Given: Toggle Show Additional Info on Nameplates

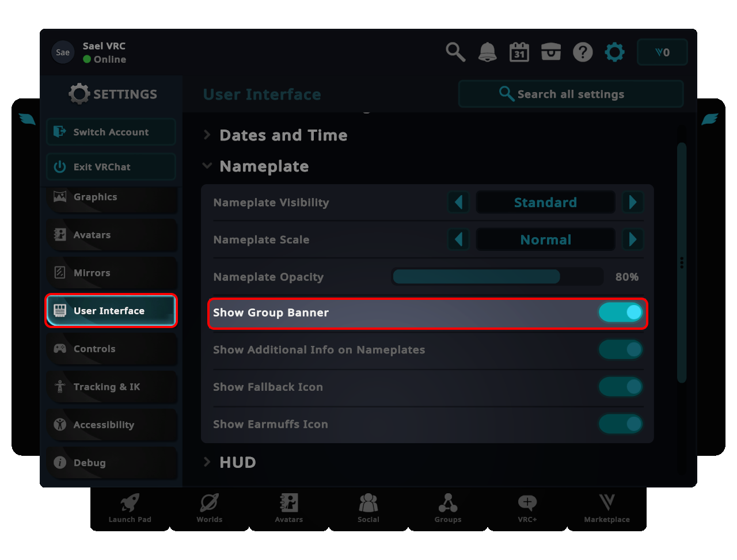Looking at the screenshot, I should pyautogui.click(x=620, y=350).
